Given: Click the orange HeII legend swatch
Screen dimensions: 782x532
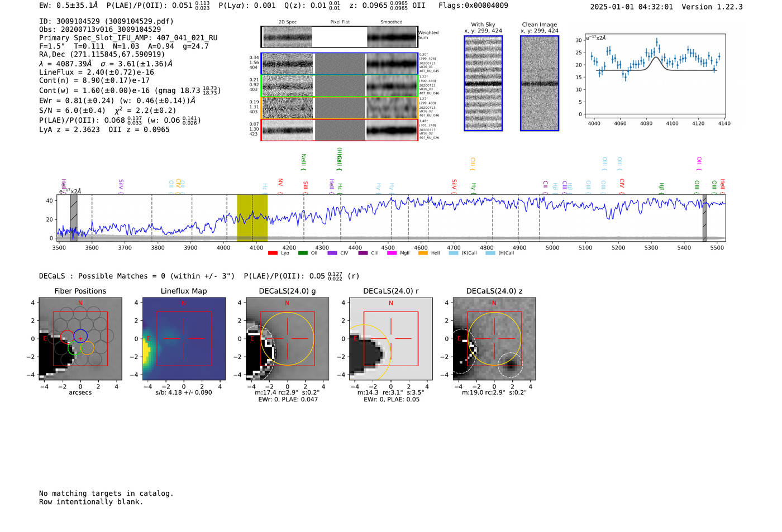Looking at the screenshot, I should point(423,253).
